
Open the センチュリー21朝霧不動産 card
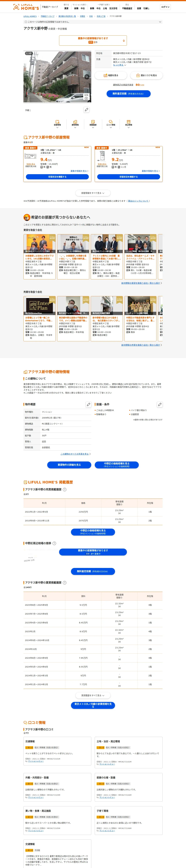point(140,319)
